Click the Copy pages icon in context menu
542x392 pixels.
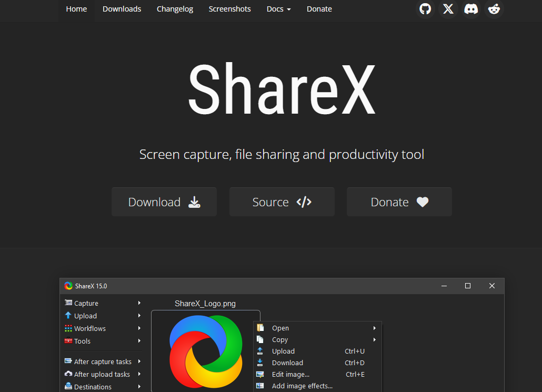(260, 339)
